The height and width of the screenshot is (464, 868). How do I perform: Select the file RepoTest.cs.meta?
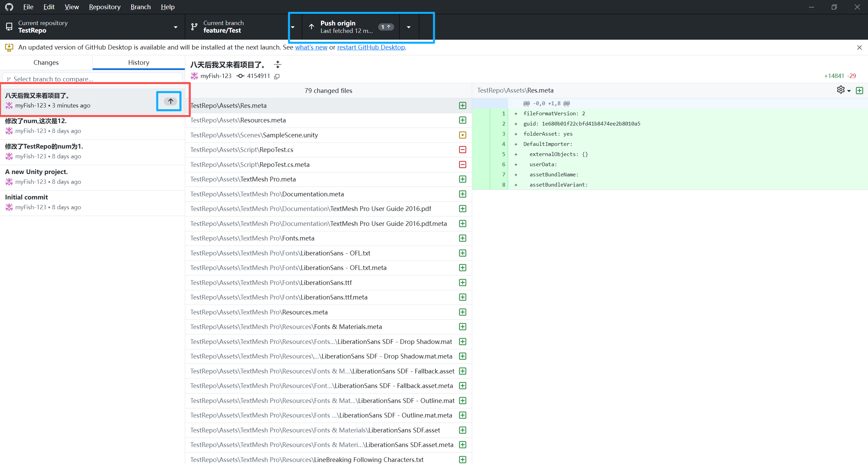pos(328,165)
